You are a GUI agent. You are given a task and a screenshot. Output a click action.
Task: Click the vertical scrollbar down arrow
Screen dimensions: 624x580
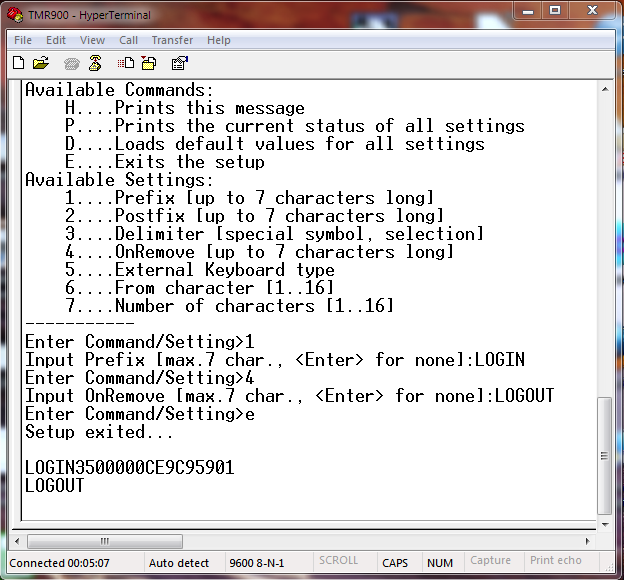pos(603,524)
